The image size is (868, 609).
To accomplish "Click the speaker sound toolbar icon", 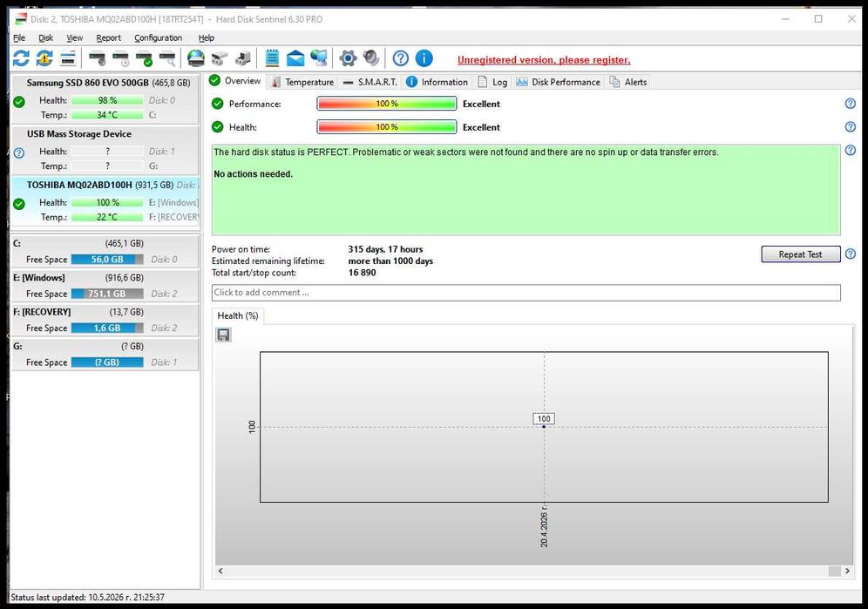I will click(371, 58).
